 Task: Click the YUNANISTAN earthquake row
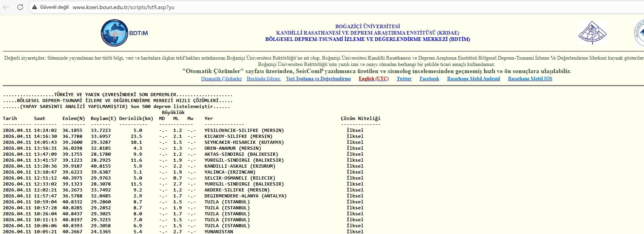(219, 232)
